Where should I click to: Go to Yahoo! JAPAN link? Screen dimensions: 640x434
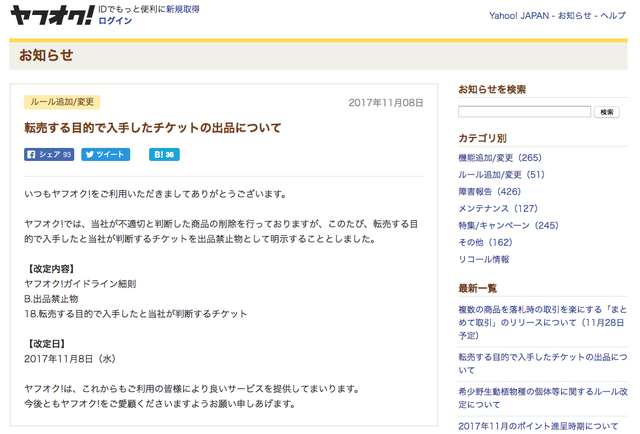coord(519,16)
